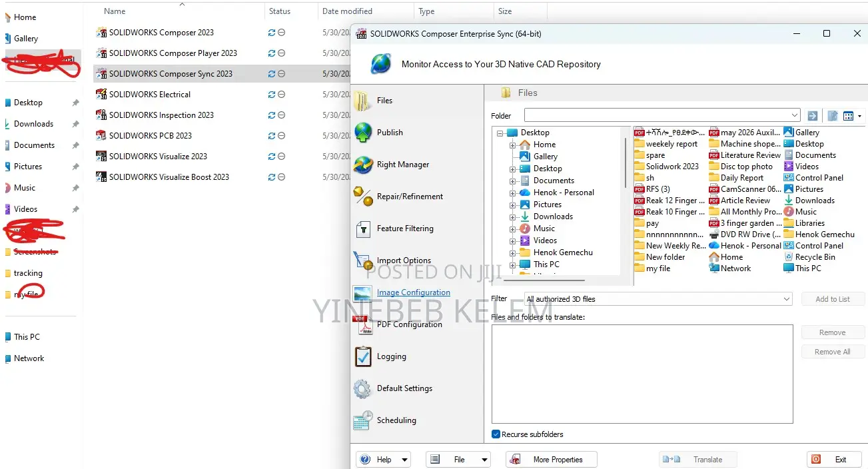
Task: Click the Translate button
Action: tap(697, 460)
